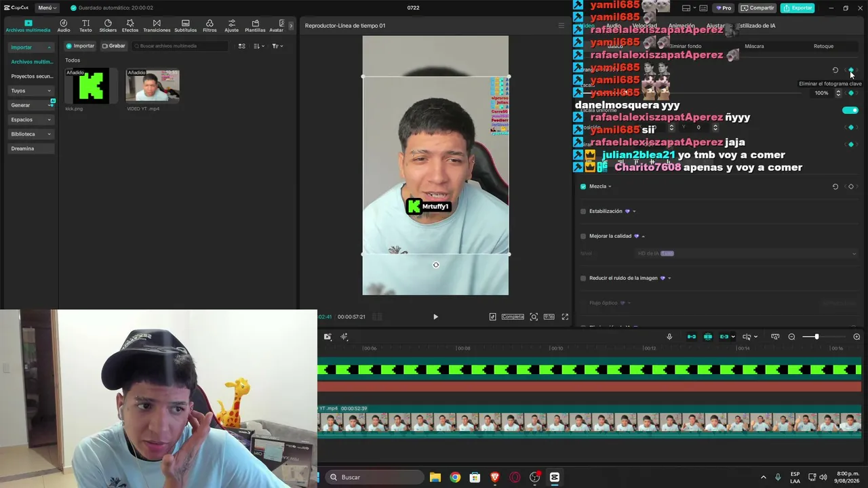This screenshot has height=488, width=868.
Task: Open the Máscara sub-tab
Action: pos(754,46)
